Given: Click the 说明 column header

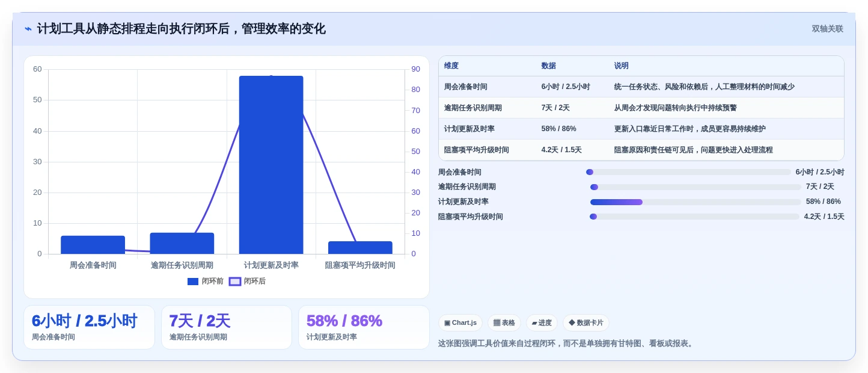Looking at the screenshot, I should pyautogui.click(x=621, y=66).
